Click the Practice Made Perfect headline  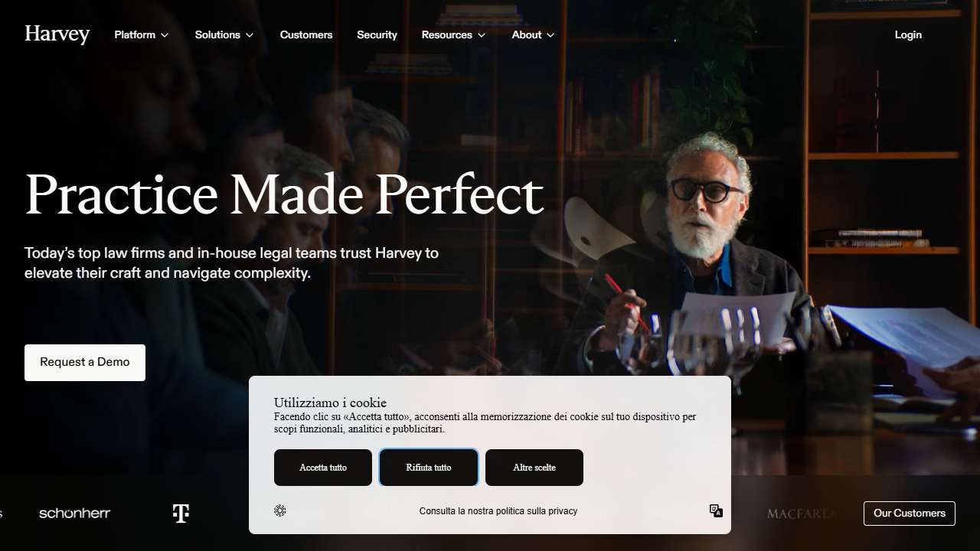tap(284, 195)
